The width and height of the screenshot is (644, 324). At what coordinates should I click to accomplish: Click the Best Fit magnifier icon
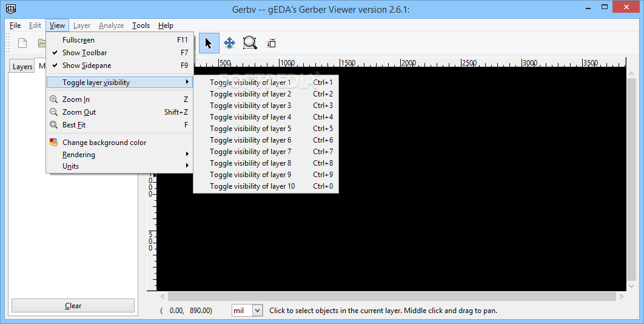[x=54, y=125]
